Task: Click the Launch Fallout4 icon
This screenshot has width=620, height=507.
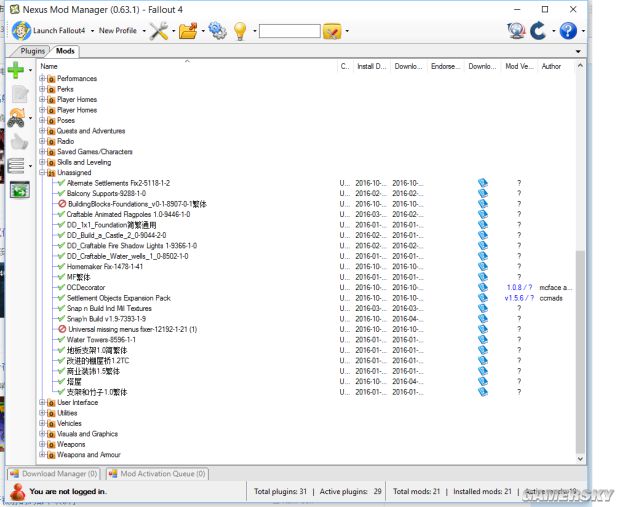Action: (21, 31)
